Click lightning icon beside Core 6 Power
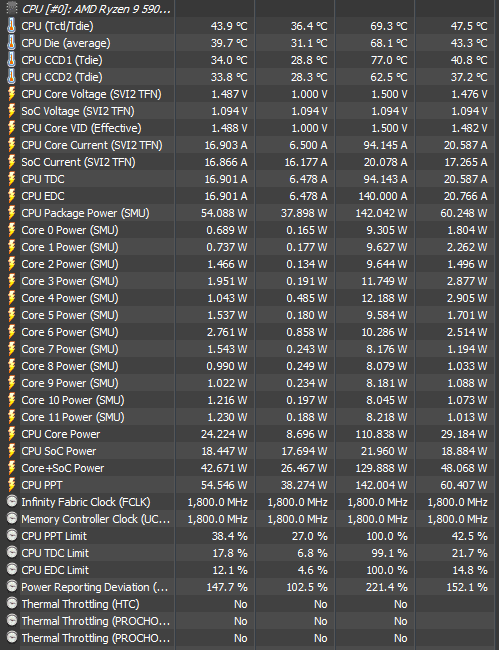 coord(12,332)
